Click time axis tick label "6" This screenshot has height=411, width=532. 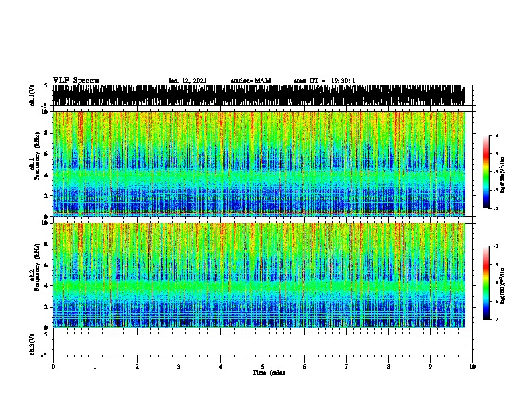point(305,366)
